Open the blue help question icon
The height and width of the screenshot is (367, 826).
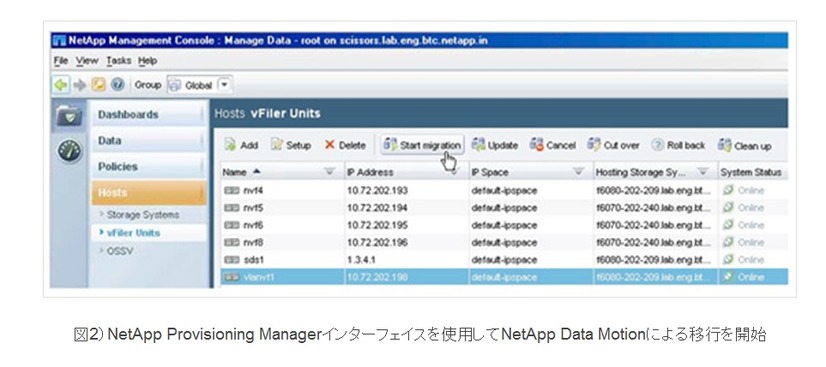coord(117,85)
